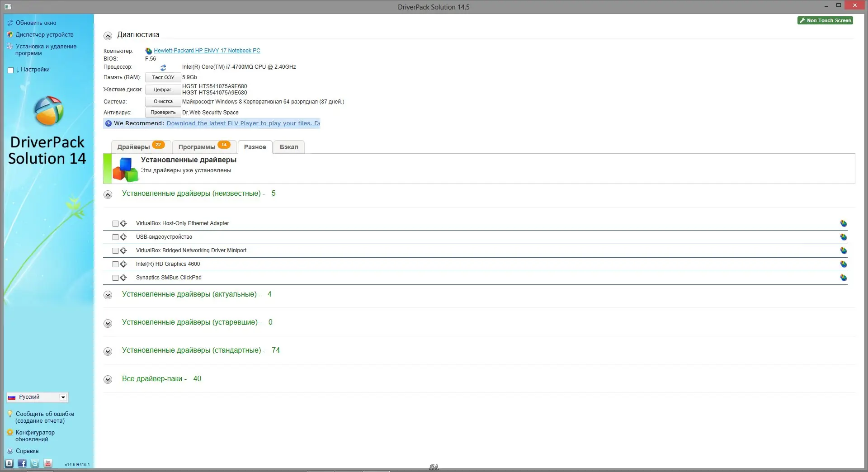The width and height of the screenshot is (868, 472).
Task: Collapse the Диагностика section
Action: point(108,36)
